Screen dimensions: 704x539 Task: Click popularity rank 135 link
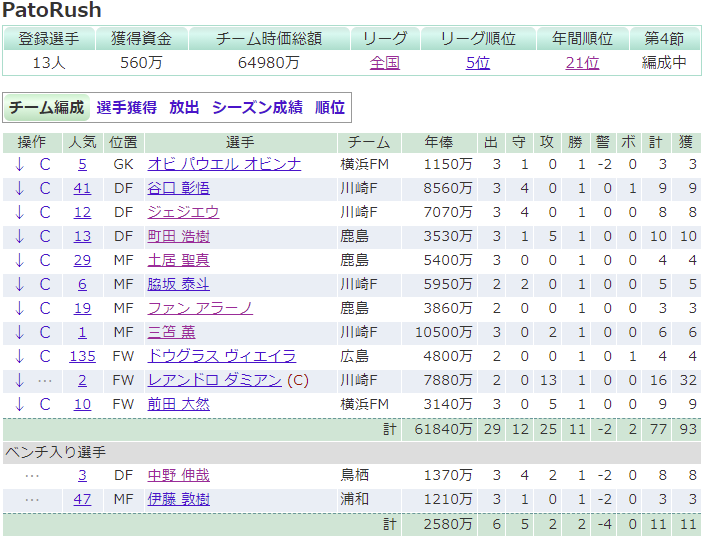coord(83,357)
